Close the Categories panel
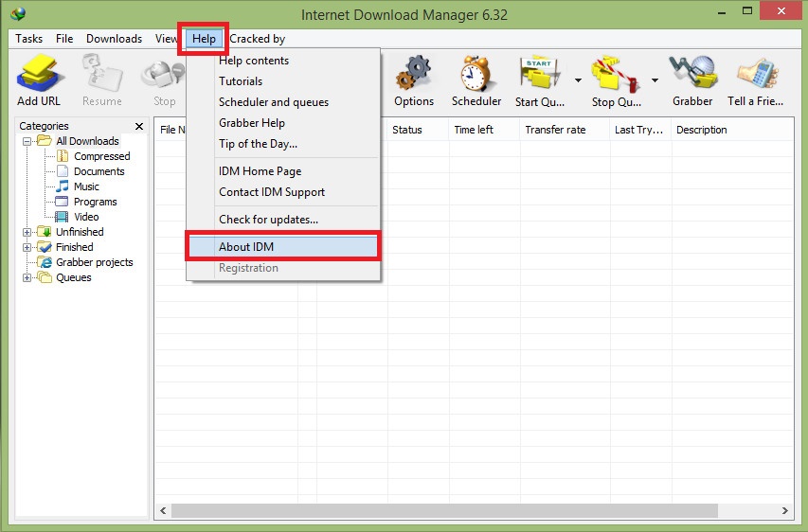 139,126
